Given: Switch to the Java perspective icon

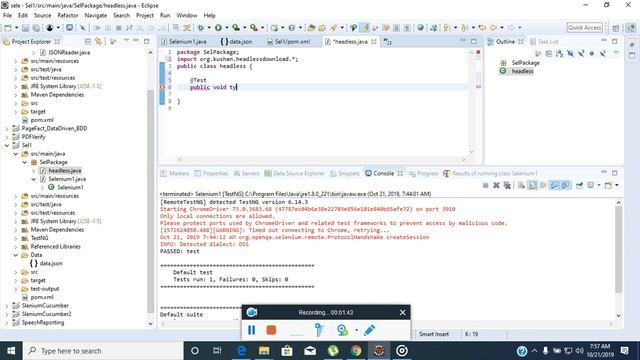Looking at the screenshot, I should (631, 28).
